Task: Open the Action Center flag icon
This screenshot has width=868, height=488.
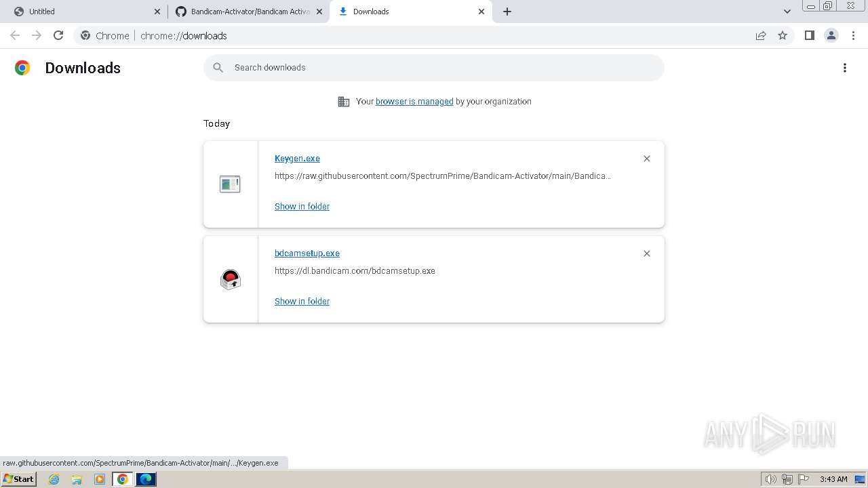Action: click(804, 479)
